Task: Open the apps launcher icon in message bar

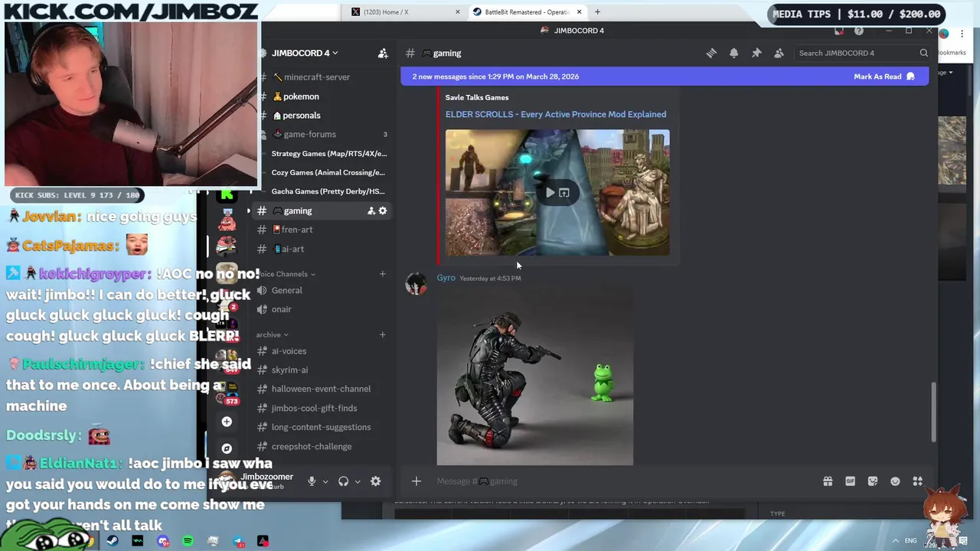Action: click(917, 481)
